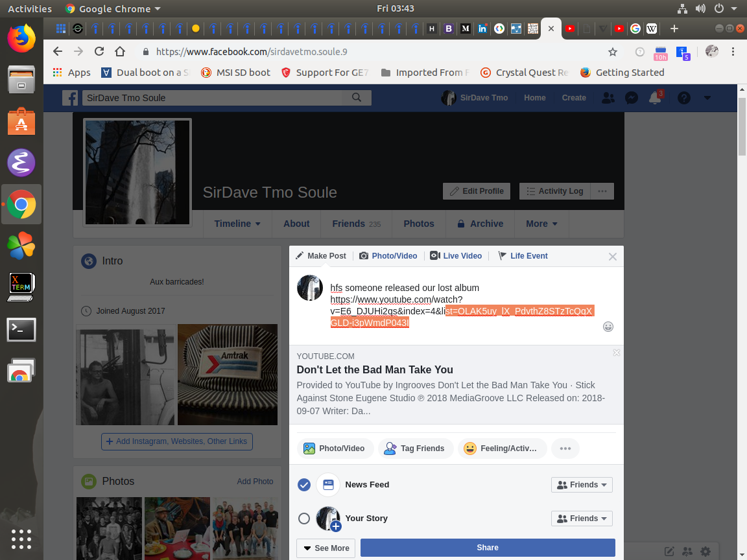This screenshot has height=560, width=747.
Task: Open the notifications bell icon
Action: [655, 98]
